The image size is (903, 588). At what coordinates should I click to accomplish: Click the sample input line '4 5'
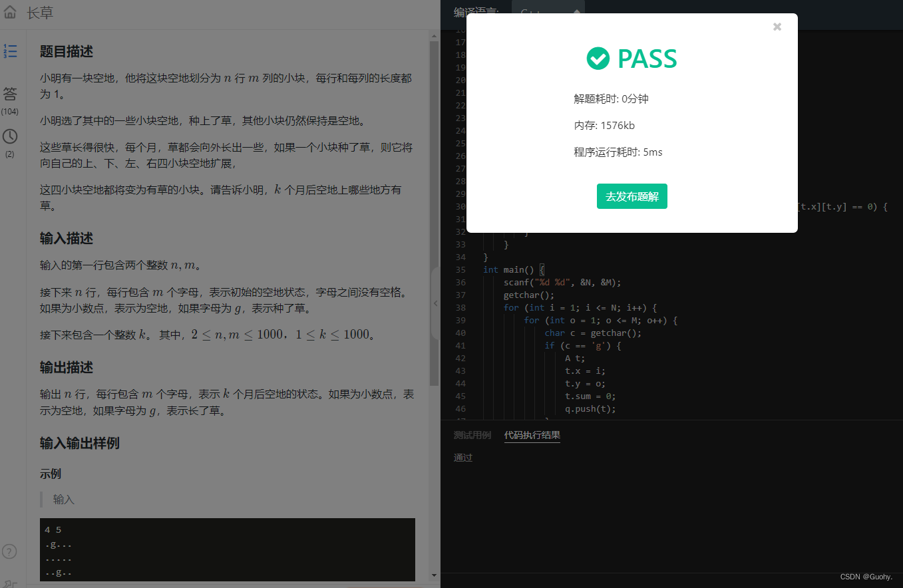click(53, 530)
